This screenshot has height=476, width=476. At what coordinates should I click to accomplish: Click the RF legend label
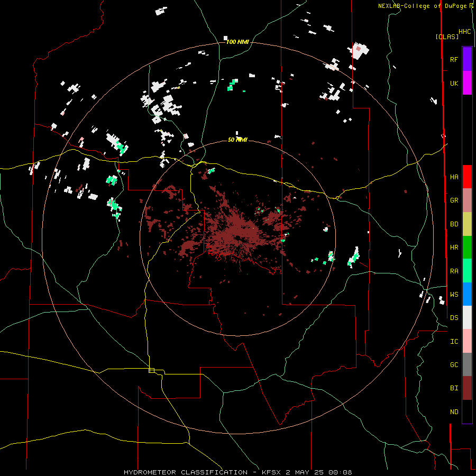454,60
